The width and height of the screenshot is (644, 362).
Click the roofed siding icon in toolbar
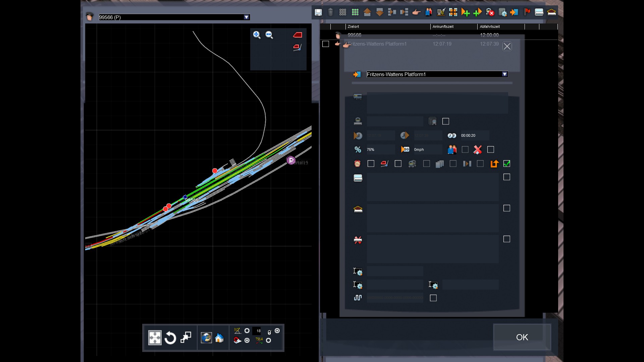tap(551, 12)
